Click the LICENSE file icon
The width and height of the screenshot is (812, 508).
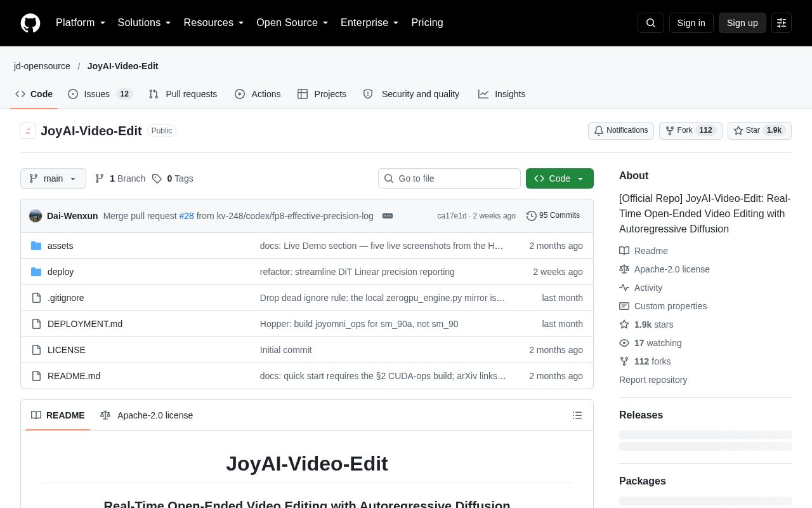[x=36, y=350]
